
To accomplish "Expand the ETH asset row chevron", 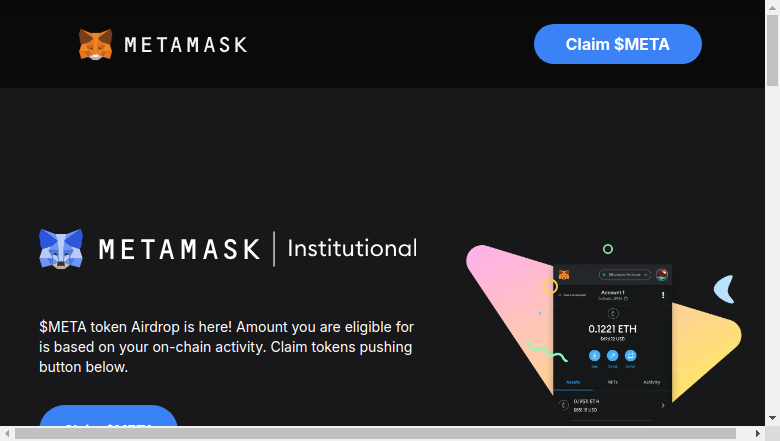I will click(x=663, y=405).
